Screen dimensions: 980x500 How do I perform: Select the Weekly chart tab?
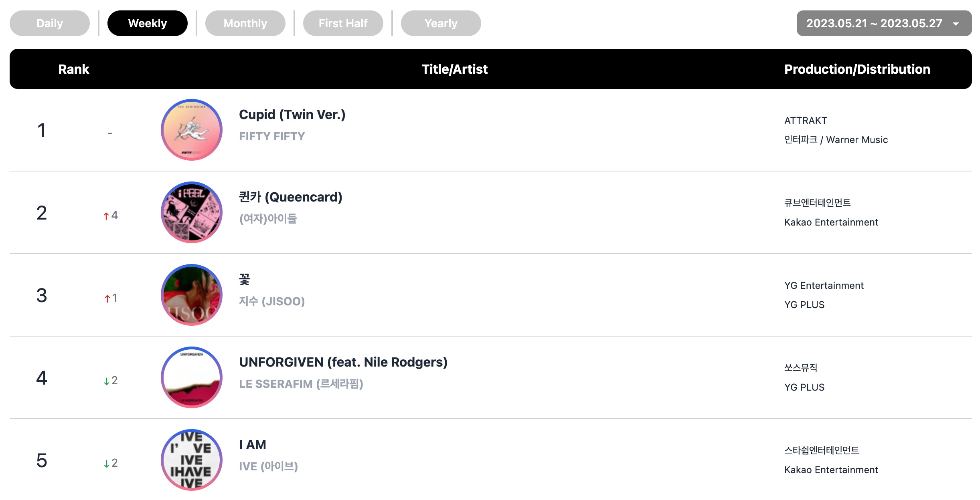(148, 23)
